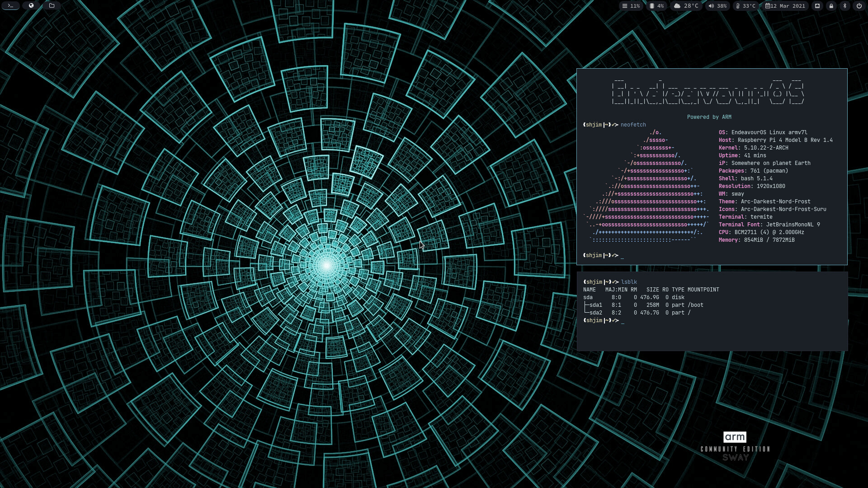The width and height of the screenshot is (868, 488).
Task: Focus the lsblk terminal prompt line
Action: 604,321
